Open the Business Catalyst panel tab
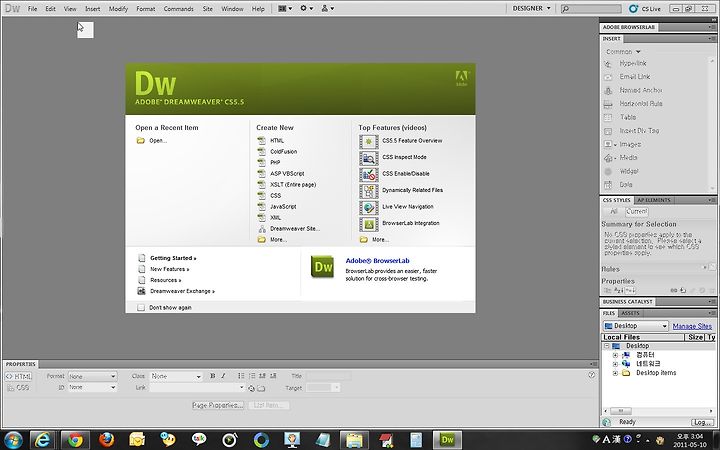This screenshot has height=450, width=720. coord(627,302)
